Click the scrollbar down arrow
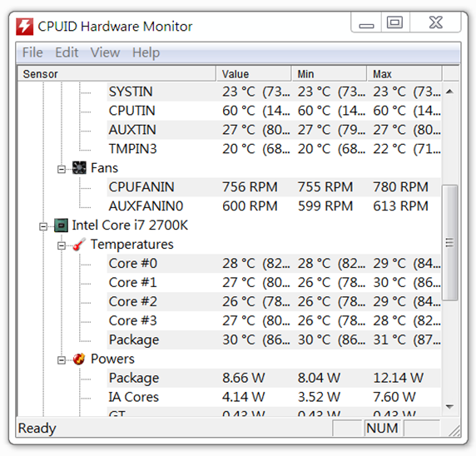 [450, 406]
